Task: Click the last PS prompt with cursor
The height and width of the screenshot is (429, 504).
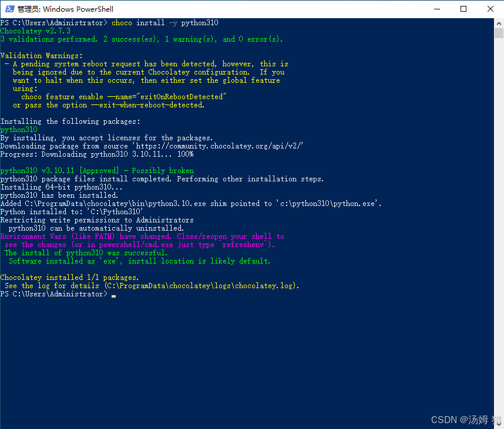Action: [x=58, y=294]
